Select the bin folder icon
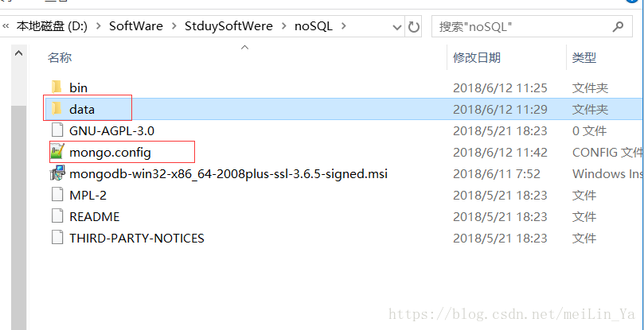Screen dimensions: 644x330 57,87
